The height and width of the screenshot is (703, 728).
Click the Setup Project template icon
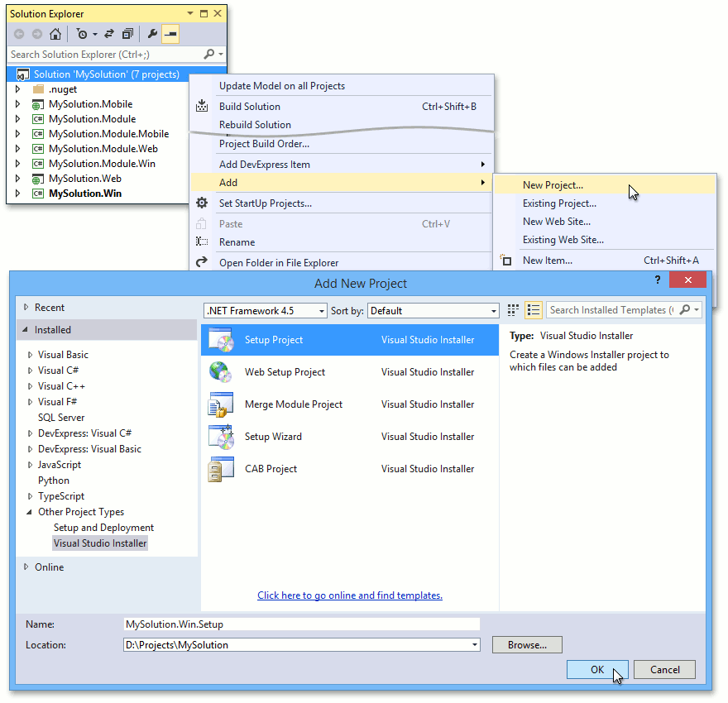(222, 340)
